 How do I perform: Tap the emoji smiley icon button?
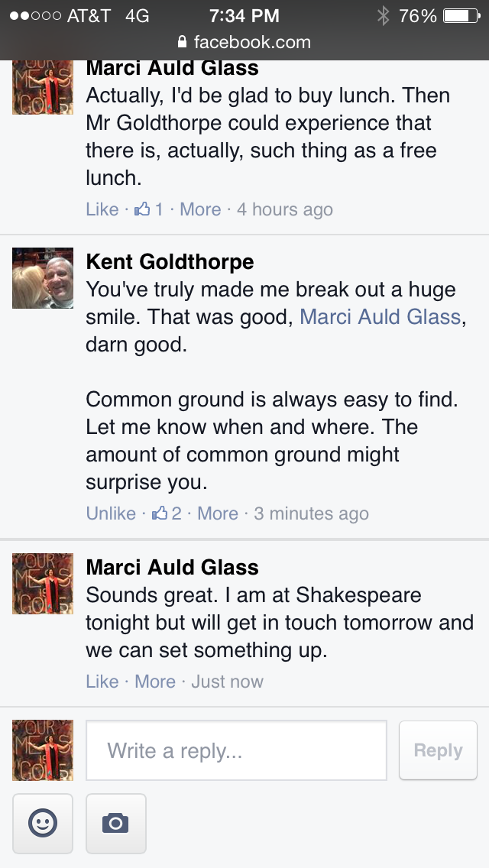pos(43,823)
